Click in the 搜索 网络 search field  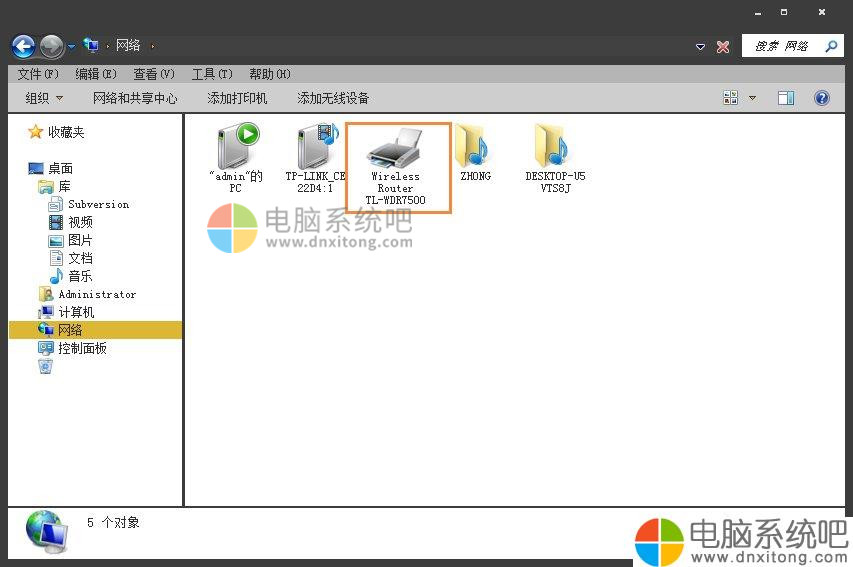click(x=782, y=46)
